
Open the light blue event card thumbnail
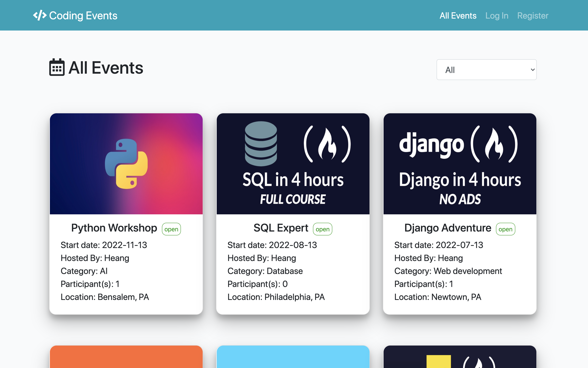coord(293,357)
